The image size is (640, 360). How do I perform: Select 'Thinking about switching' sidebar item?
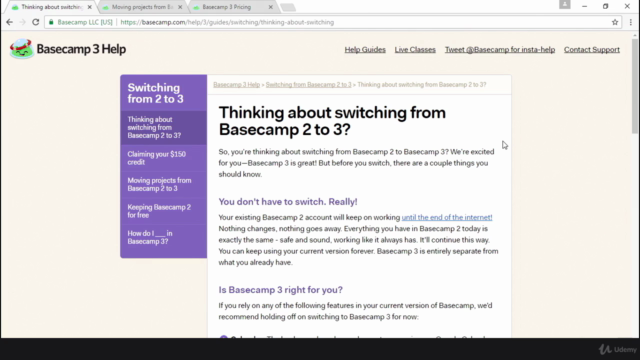pyautogui.click(x=164, y=127)
